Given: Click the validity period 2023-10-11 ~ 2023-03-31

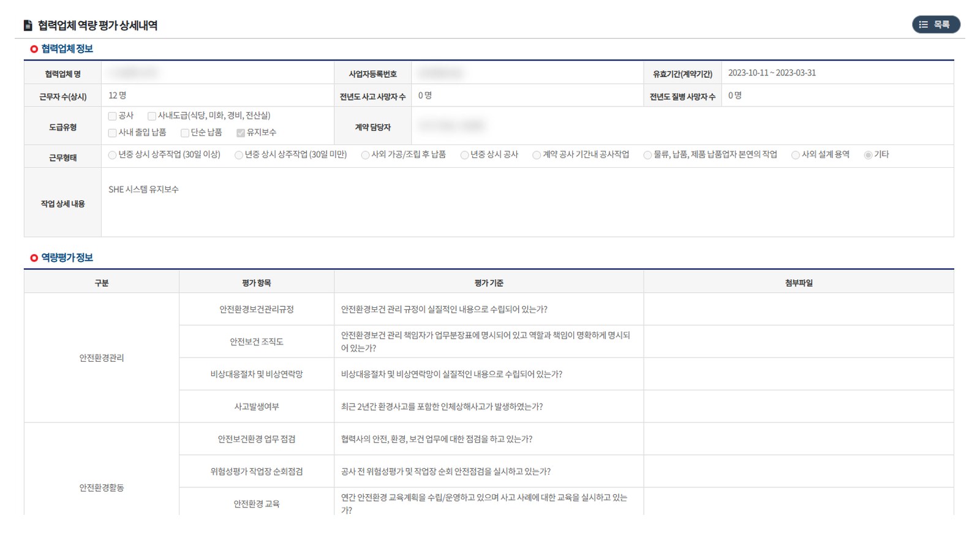Looking at the screenshot, I should pos(772,73).
